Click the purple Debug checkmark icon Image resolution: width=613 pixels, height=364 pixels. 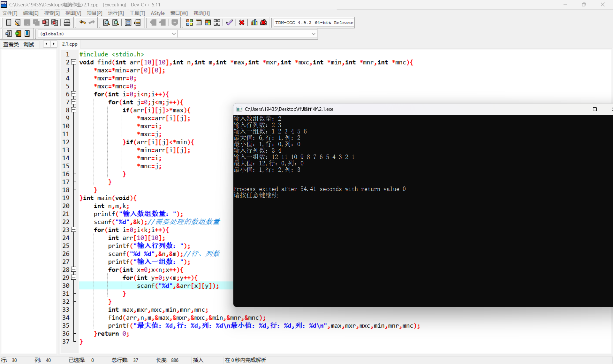[229, 22]
